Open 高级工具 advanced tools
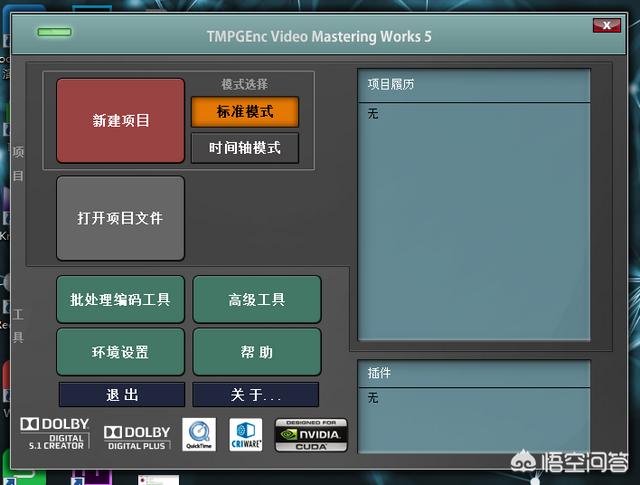This screenshot has height=485, width=640. [x=257, y=300]
